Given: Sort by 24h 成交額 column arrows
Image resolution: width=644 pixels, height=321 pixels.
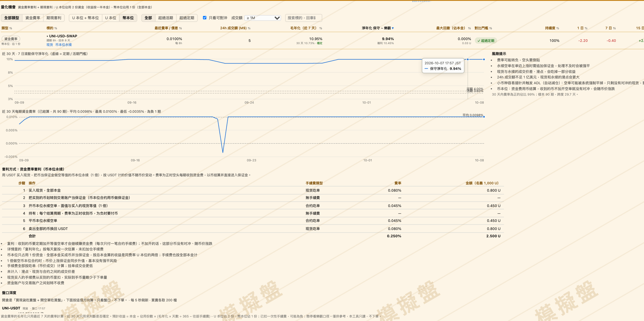Looking at the screenshot, I should (249, 28).
